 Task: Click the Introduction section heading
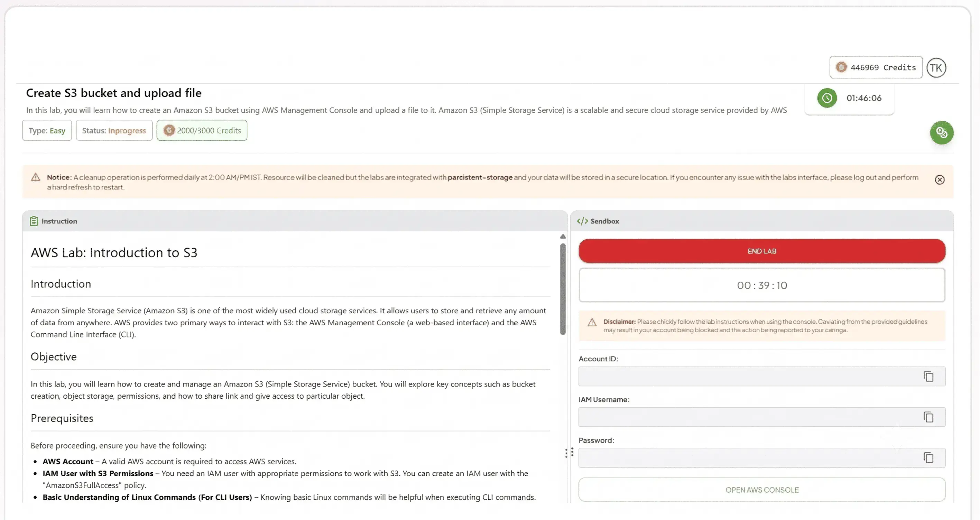click(x=61, y=284)
